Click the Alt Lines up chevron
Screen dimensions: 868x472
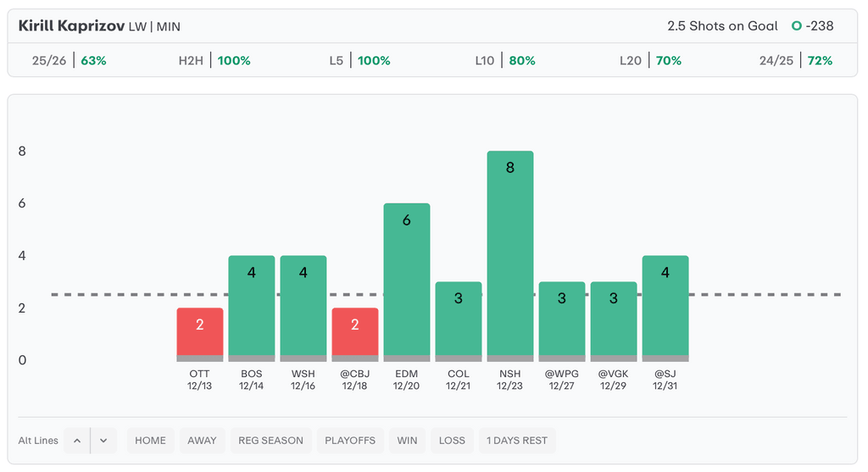pyautogui.click(x=76, y=441)
